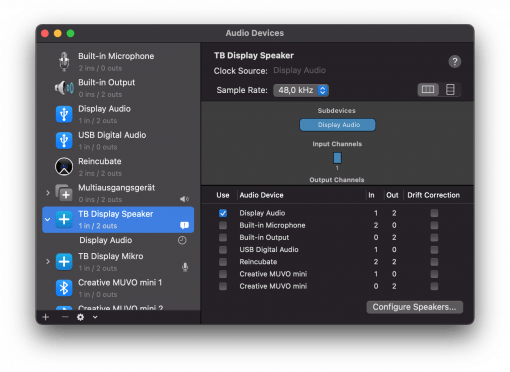Screen dimensions: 510x372
Task: Select Built-in Microphone in device list
Action: point(118,62)
